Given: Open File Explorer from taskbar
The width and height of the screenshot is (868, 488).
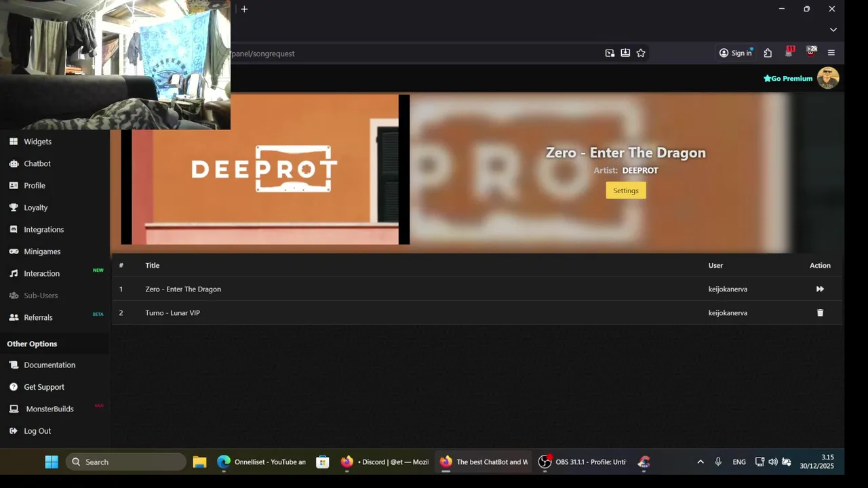Looking at the screenshot, I should [x=199, y=462].
